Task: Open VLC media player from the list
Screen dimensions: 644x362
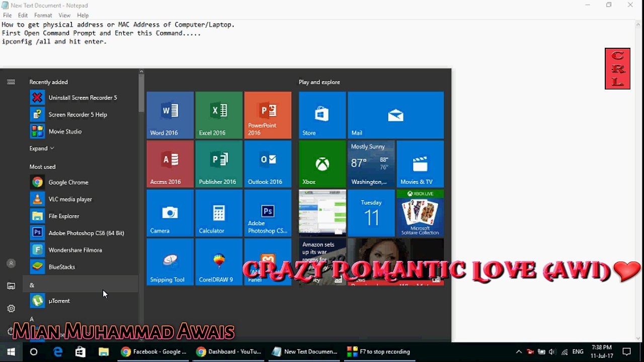Action: coord(80,199)
